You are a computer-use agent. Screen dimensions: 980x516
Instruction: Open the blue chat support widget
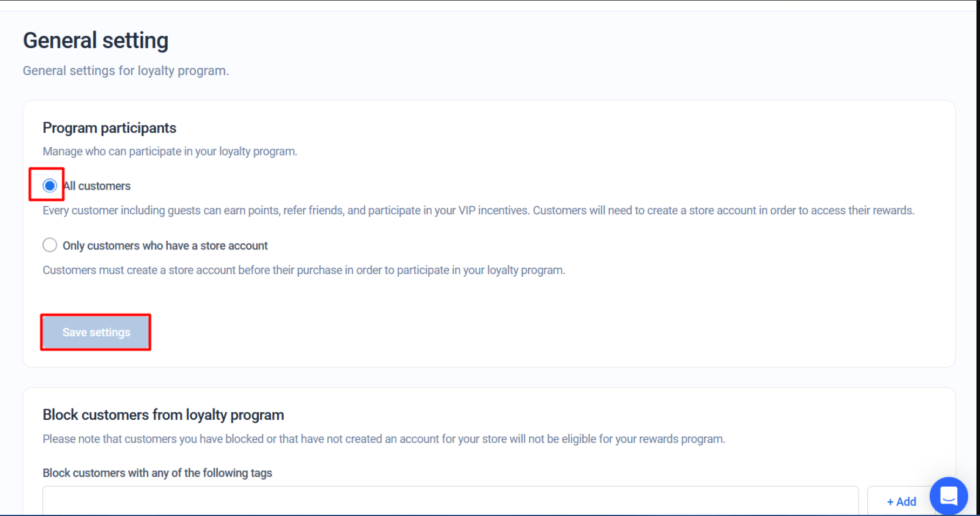pos(948,496)
